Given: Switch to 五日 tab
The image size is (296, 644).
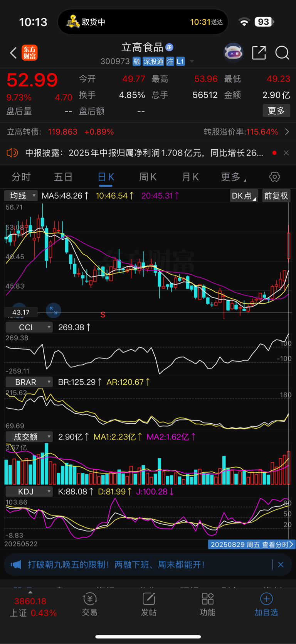Looking at the screenshot, I should pos(63,177).
